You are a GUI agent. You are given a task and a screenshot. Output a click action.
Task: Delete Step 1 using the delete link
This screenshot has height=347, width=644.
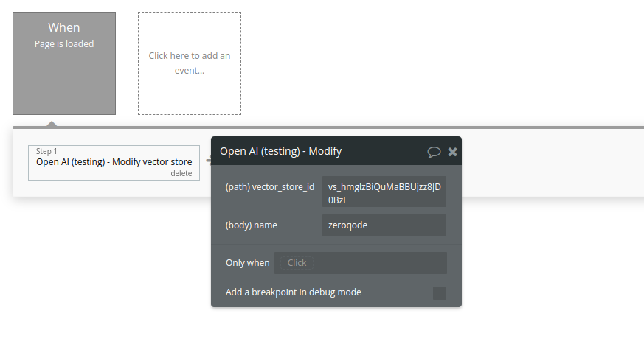tap(181, 174)
